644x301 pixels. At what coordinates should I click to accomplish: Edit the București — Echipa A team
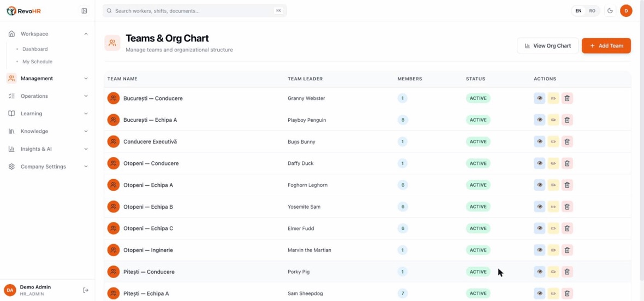[553, 120]
